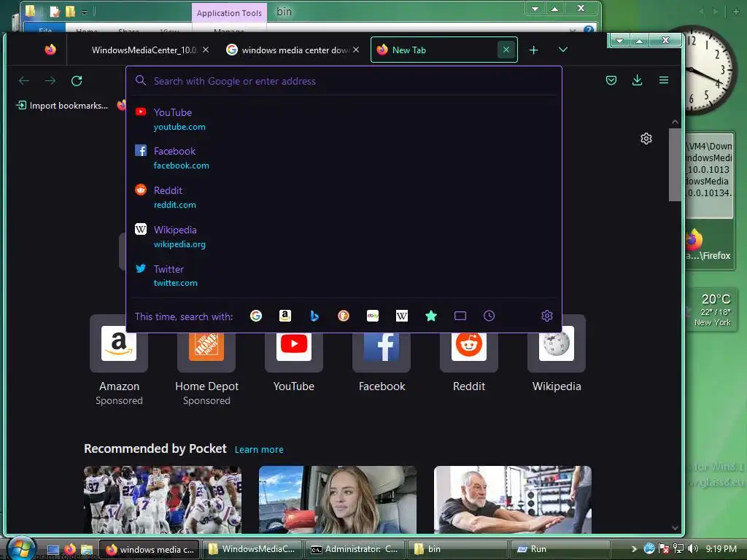Click the weather gadget showing 20°C
Viewport: 747px width, 560px height.
(712, 309)
